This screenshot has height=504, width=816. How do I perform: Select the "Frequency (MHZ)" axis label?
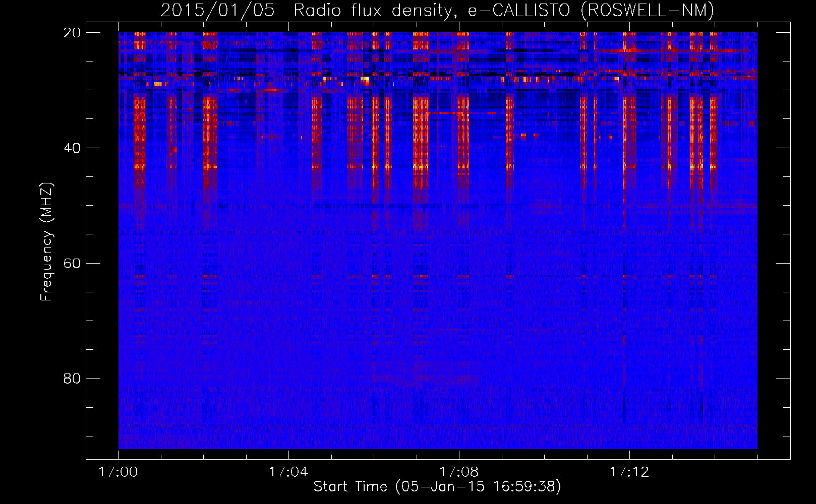[46, 242]
